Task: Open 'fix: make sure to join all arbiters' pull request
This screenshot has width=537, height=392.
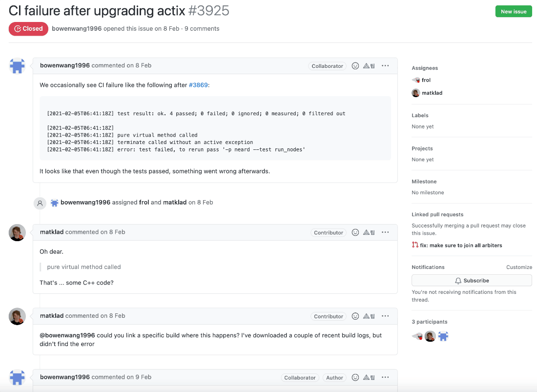Action: (x=461, y=245)
